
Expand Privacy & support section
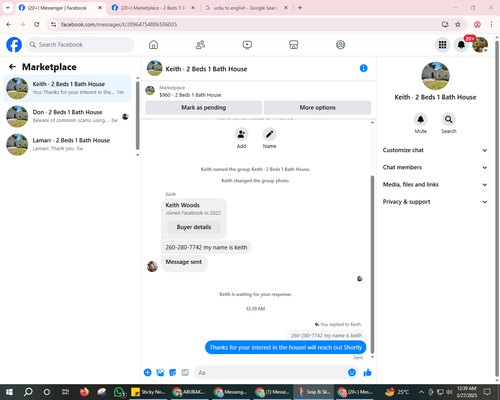click(435, 202)
